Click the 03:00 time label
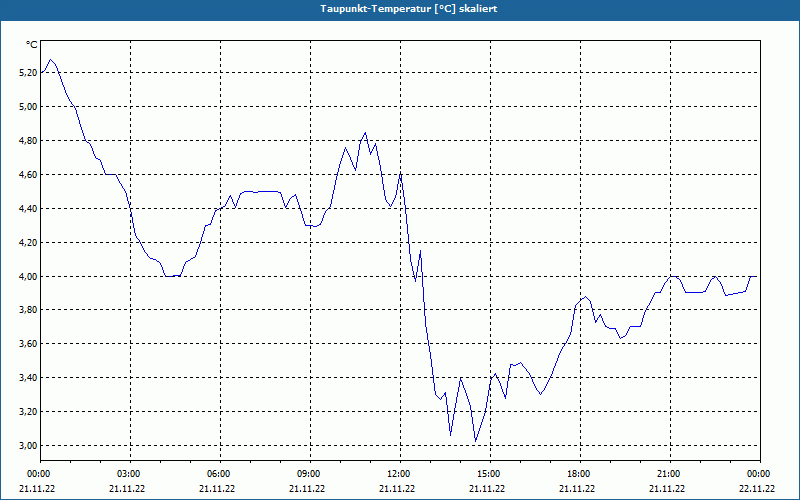800x500 pixels. coord(131,474)
